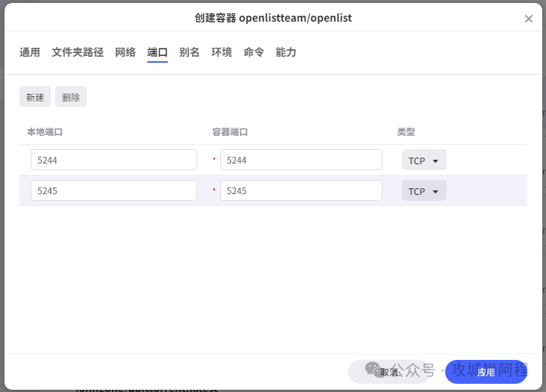Click the 删除 button

pos(71,97)
